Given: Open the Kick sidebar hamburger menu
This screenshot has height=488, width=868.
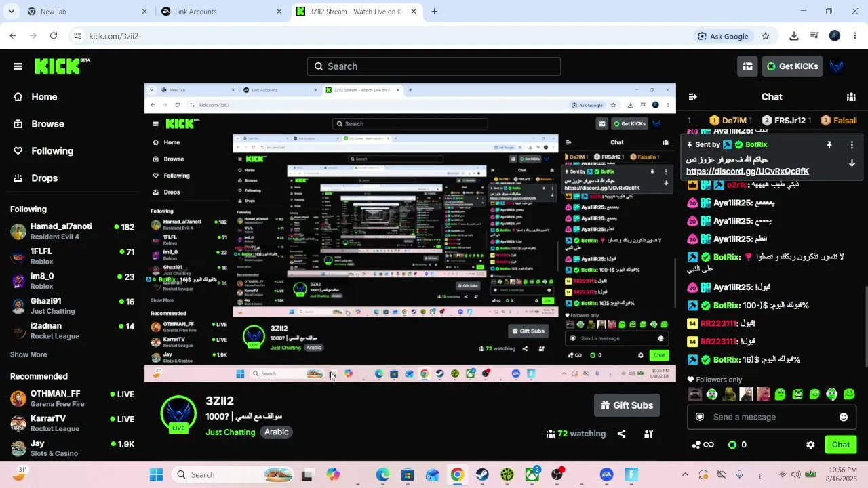Looking at the screenshot, I should tap(18, 66).
